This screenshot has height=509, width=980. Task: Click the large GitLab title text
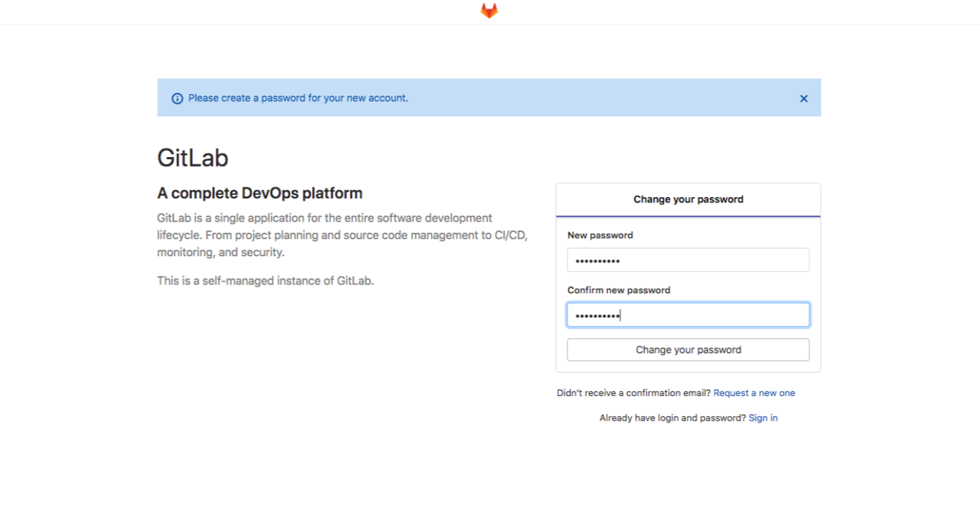[x=193, y=158]
